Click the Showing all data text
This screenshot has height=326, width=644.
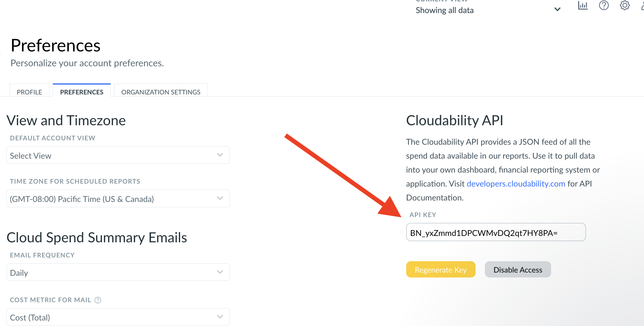tap(445, 10)
